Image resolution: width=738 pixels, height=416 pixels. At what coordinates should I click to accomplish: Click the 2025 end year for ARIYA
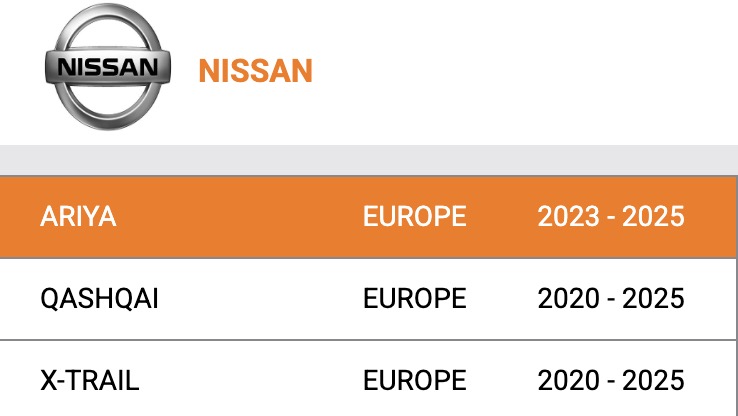click(654, 217)
